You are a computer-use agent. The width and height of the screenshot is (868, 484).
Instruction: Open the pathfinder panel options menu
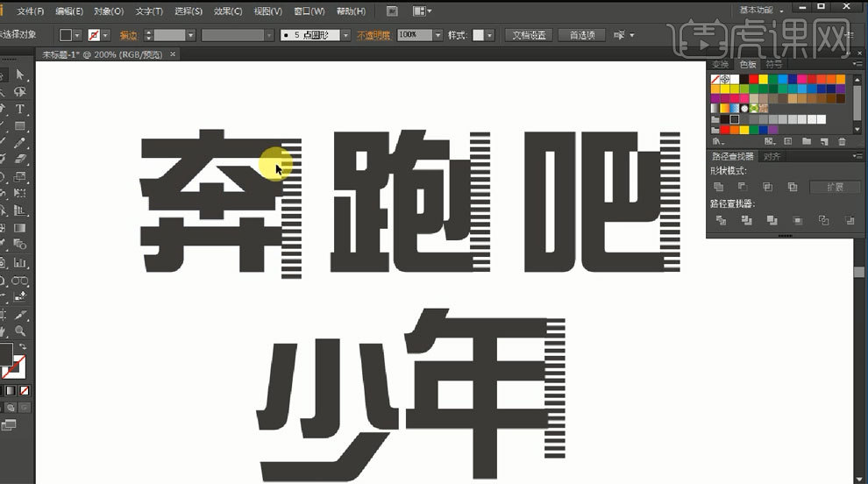coord(857,157)
